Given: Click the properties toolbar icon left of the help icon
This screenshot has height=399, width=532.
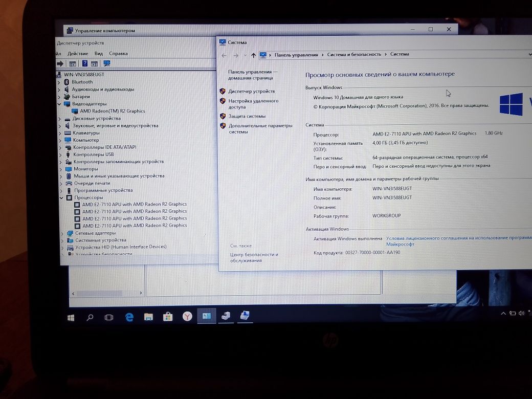Looking at the screenshot, I should [73, 63].
